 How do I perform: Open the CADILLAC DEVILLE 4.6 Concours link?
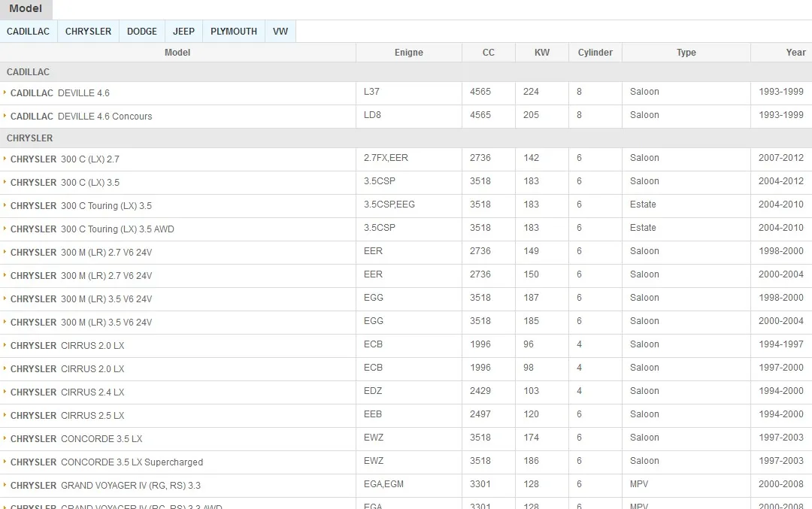pos(81,117)
